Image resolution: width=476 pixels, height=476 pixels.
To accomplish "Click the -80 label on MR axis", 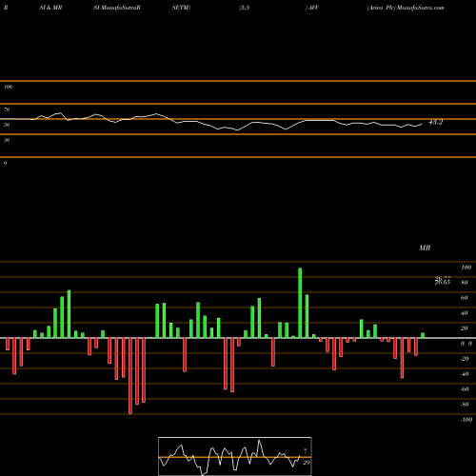I will pyautogui.click(x=465, y=405).
